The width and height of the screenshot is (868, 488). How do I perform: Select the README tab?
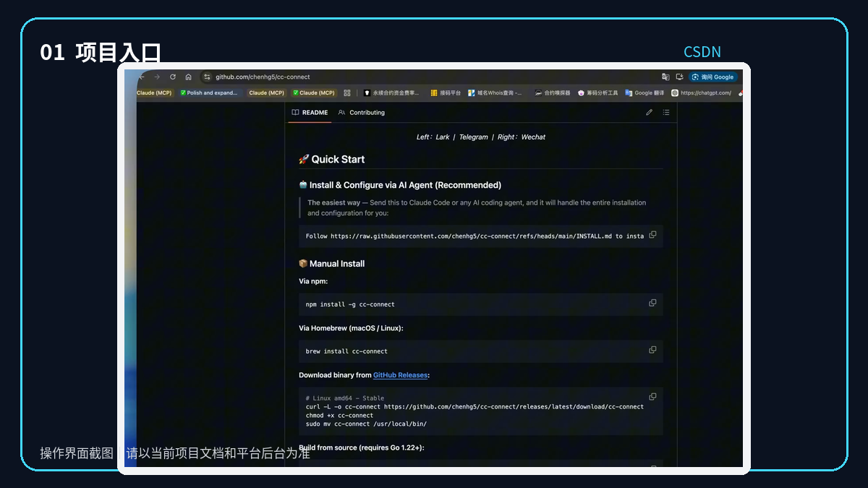tap(310, 113)
